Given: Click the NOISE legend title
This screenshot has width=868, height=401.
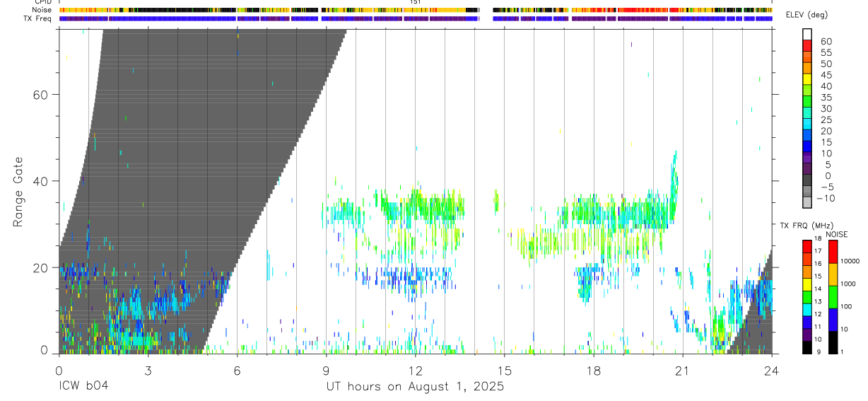Looking at the screenshot, I should pos(837,234).
